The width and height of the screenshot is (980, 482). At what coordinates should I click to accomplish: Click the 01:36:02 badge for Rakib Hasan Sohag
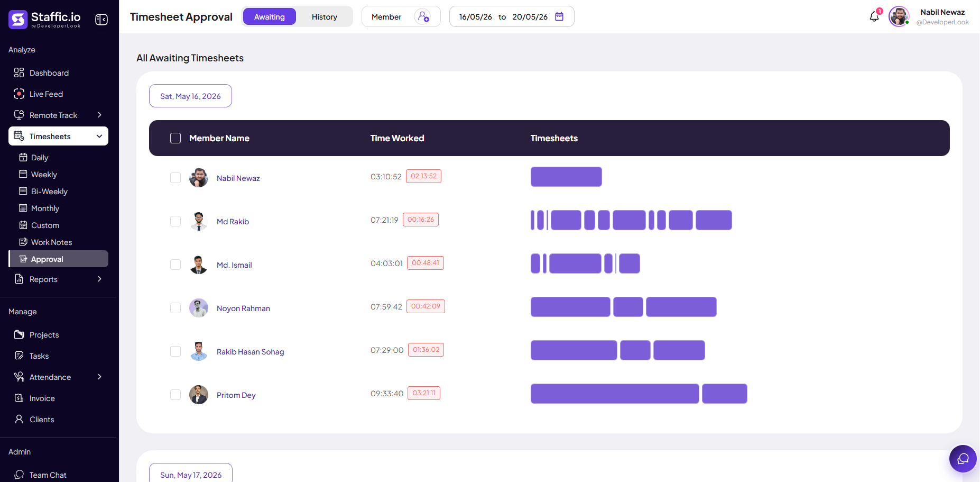[x=426, y=350]
